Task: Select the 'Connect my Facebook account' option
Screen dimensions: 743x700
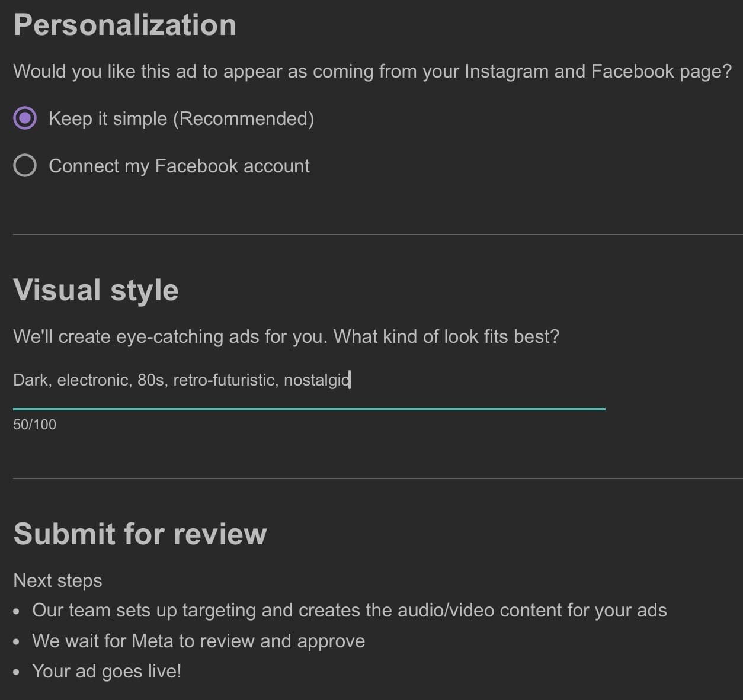Action: pyautogui.click(x=25, y=166)
